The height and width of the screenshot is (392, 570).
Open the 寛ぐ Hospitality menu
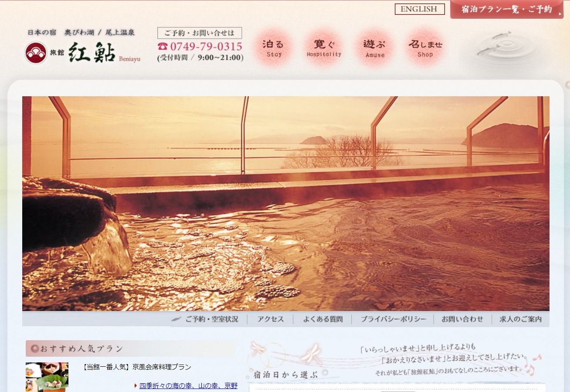pos(324,48)
